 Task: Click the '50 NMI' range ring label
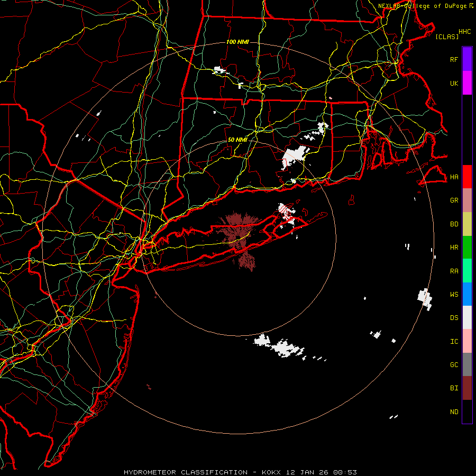click(x=237, y=140)
